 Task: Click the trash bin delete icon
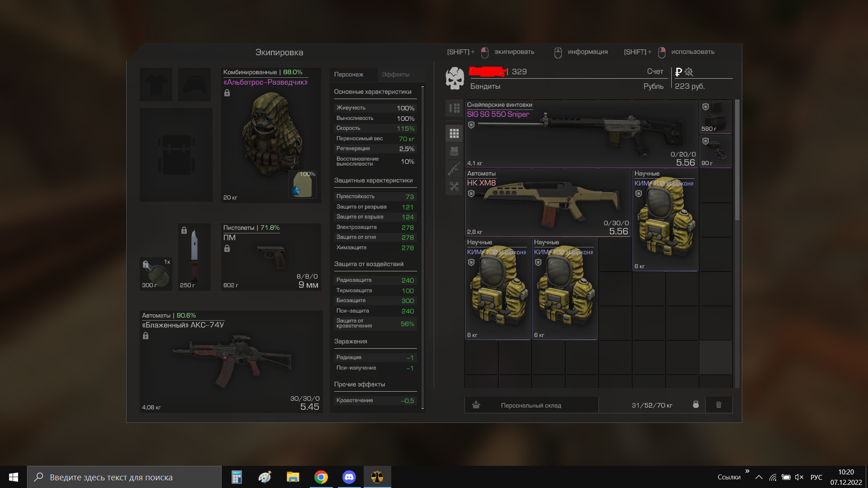[719, 405]
